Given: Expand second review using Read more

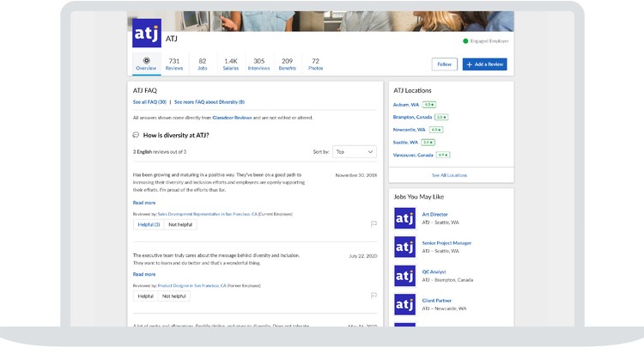Looking at the screenshot, I should (x=144, y=274).
